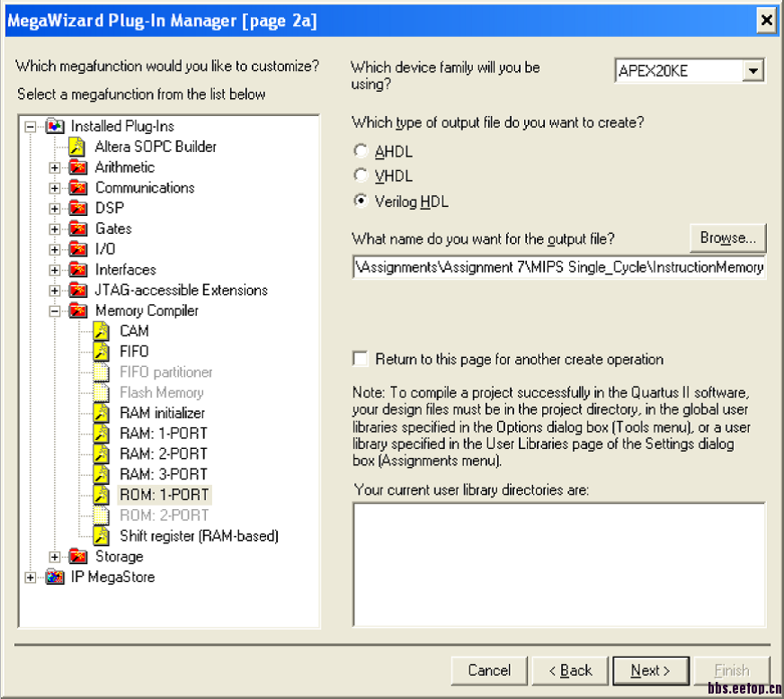Click the disabled Flash Memory icon
784x699 pixels.
click(101, 393)
